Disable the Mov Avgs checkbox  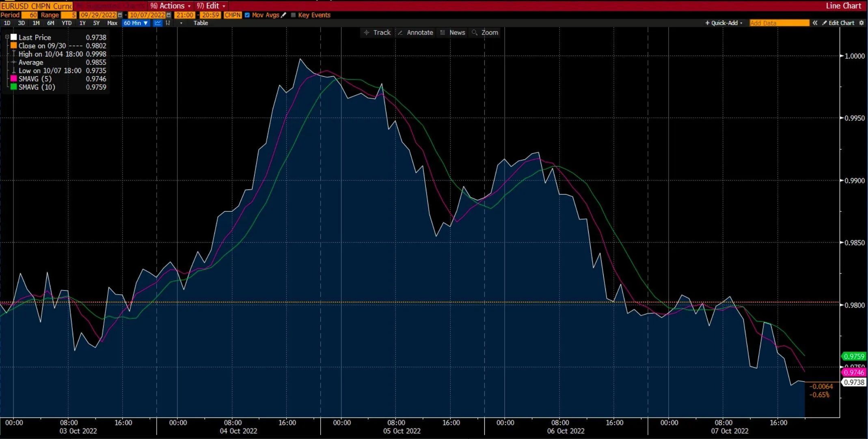click(247, 15)
